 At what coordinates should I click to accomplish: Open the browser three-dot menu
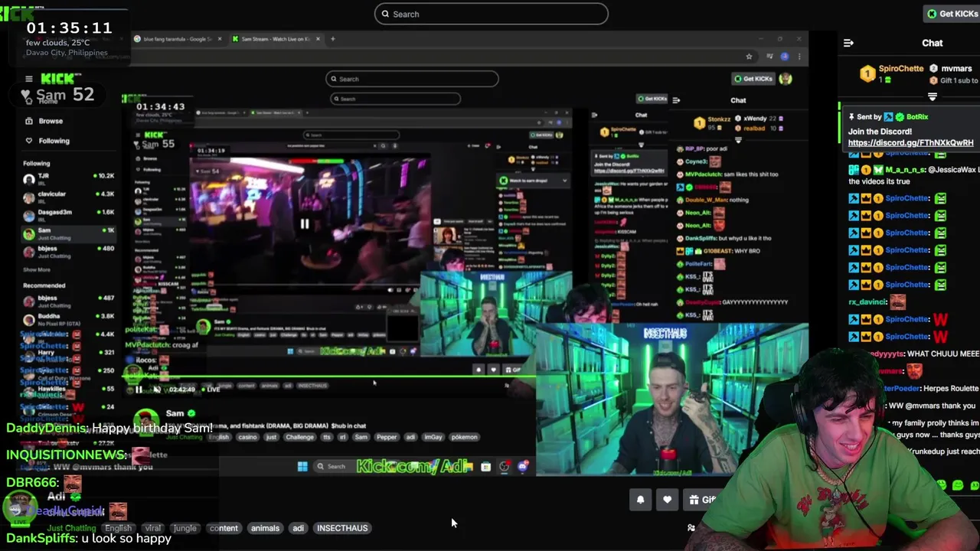click(799, 57)
